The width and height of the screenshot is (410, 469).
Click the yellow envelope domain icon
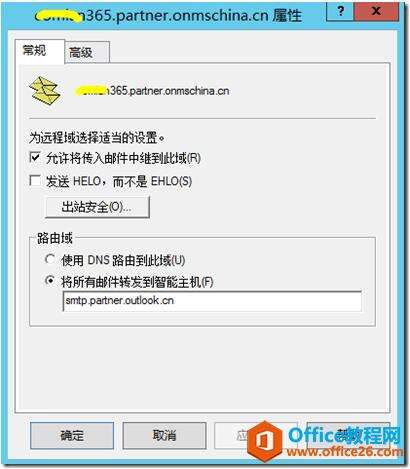(45, 91)
